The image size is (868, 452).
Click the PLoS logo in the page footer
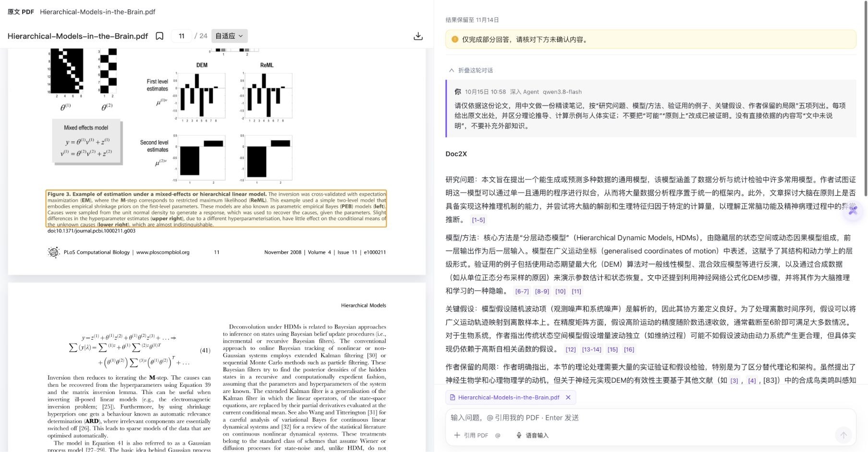click(53, 252)
